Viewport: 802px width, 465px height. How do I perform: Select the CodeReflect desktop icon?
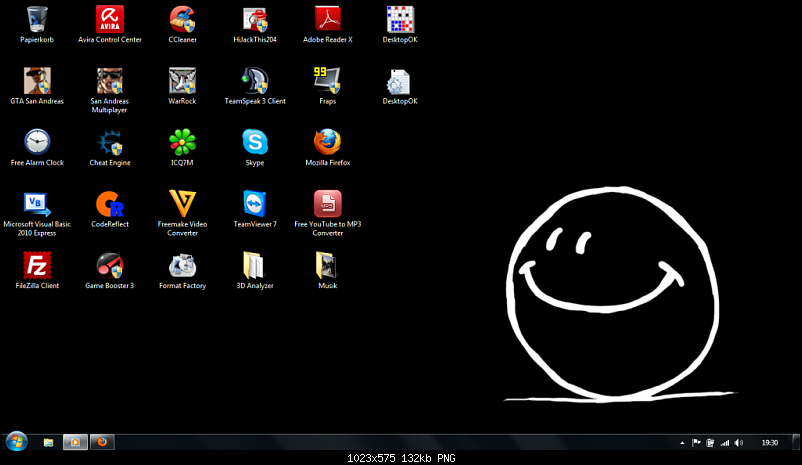pos(109,204)
